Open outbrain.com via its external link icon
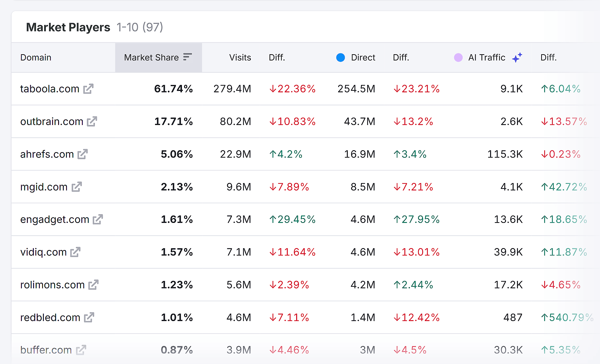The height and width of the screenshot is (364, 600). pos(93,122)
